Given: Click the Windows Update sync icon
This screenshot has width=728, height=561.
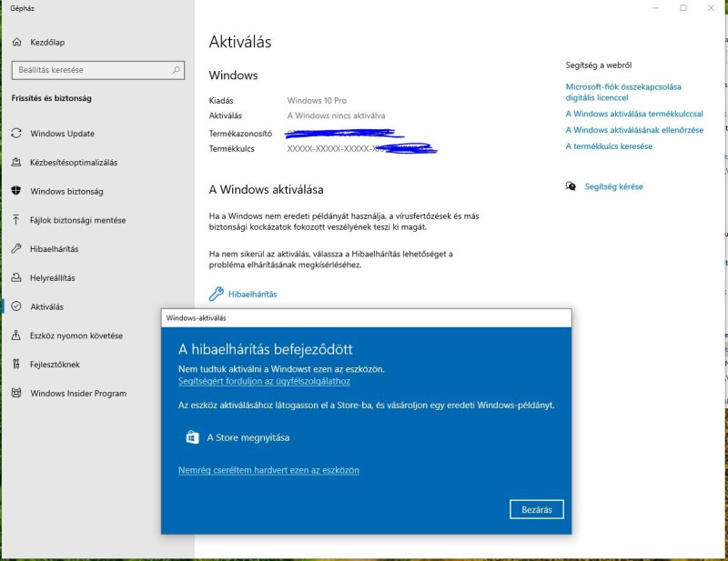Looking at the screenshot, I should tap(16, 133).
